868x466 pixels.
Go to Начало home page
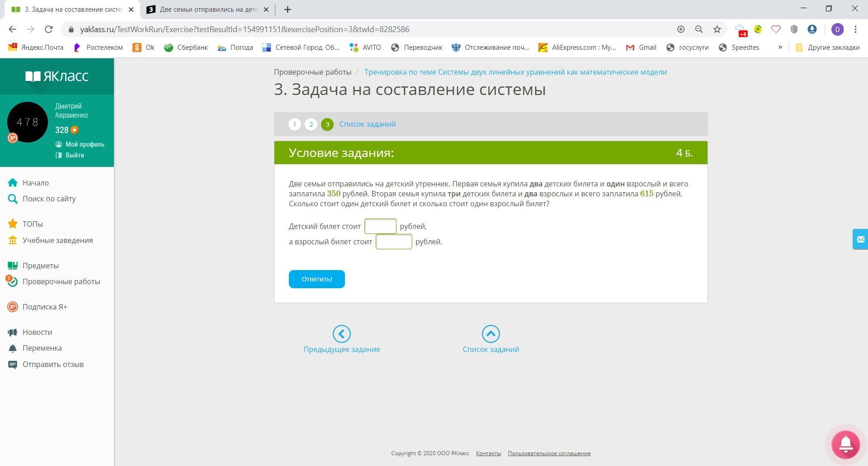point(28,183)
